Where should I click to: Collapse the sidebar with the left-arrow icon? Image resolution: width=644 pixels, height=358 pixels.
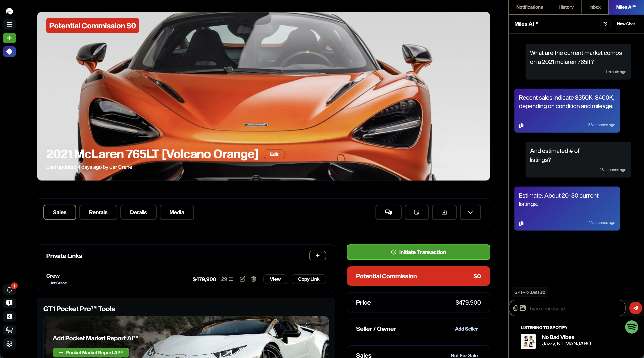(x=9, y=317)
